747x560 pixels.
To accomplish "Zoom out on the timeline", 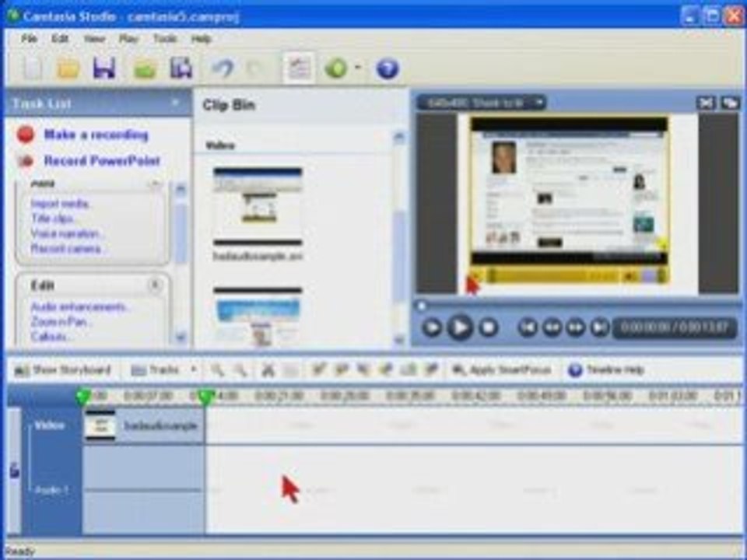I will [x=240, y=370].
